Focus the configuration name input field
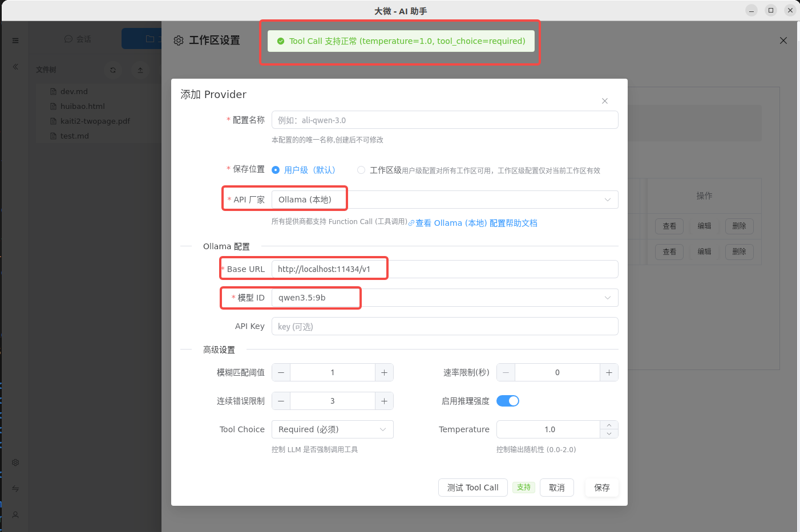Screen dimensions: 800x532 pos(445,120)
